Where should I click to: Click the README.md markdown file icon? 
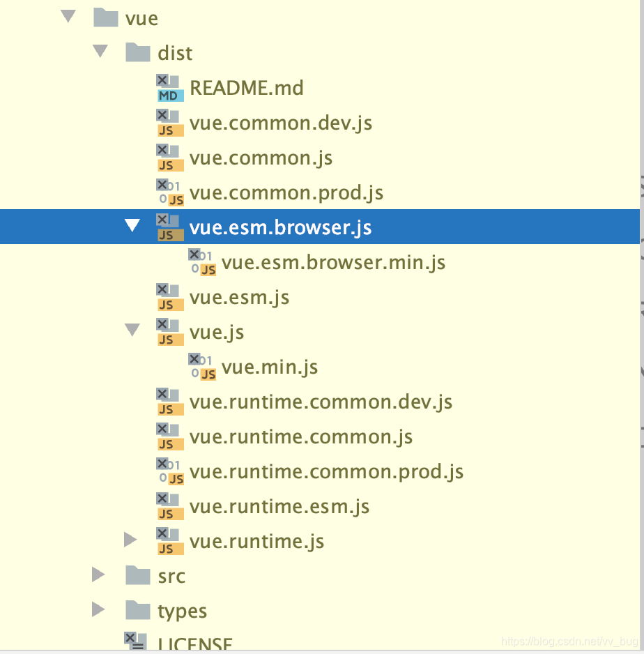pos(170,88)
